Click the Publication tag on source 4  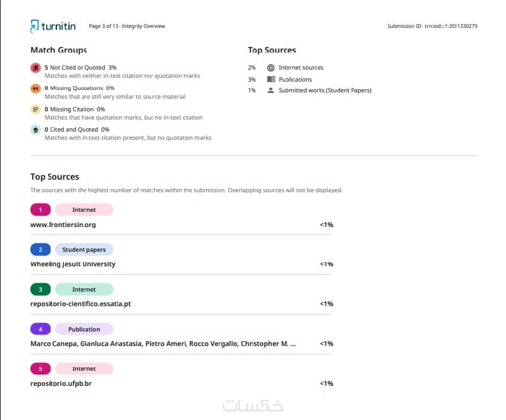coord(84,330)
